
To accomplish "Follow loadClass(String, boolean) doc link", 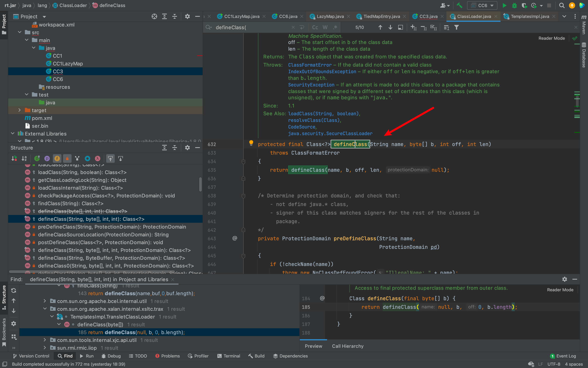I will [323, 114].
